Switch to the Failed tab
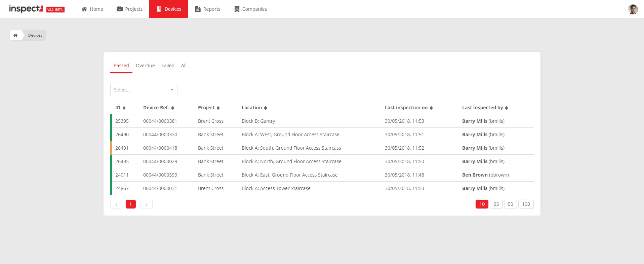This screenshot has height=264, width=644. pos(168,66)
